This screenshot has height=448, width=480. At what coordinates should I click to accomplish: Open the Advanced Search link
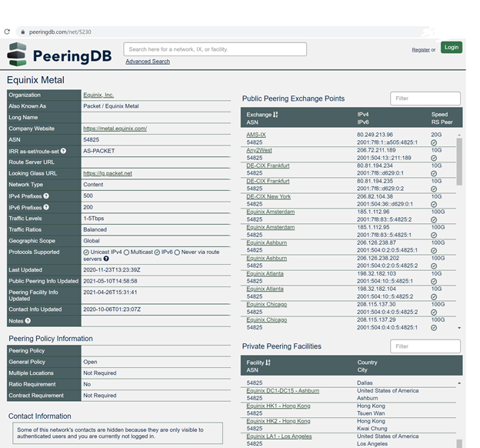tap(148, 62)
